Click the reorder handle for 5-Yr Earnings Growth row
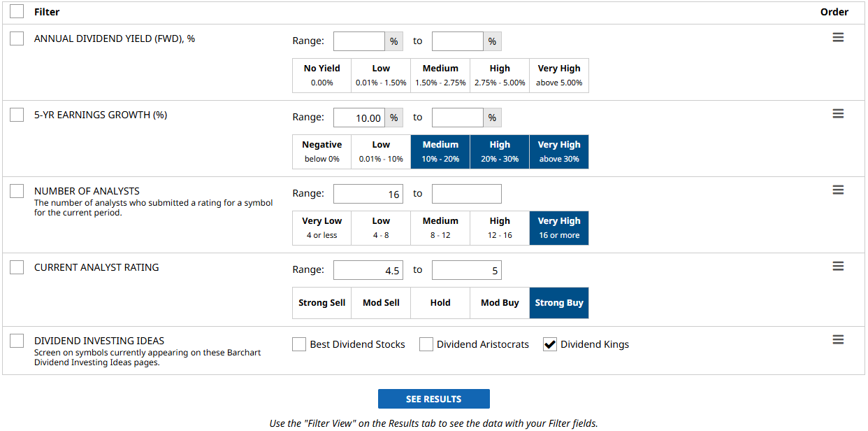 click(838, 114)
